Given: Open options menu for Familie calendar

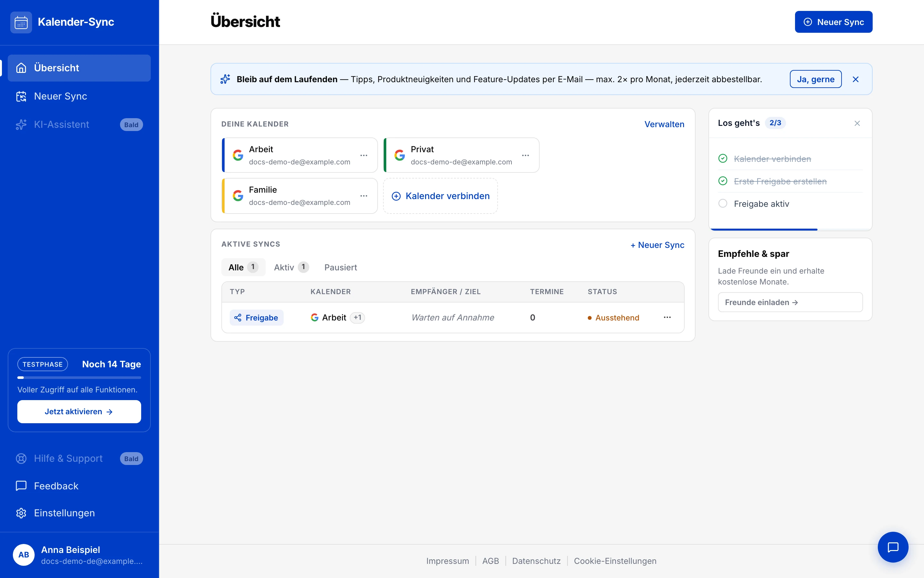Looking at the screenshot, I should point(364,196).
